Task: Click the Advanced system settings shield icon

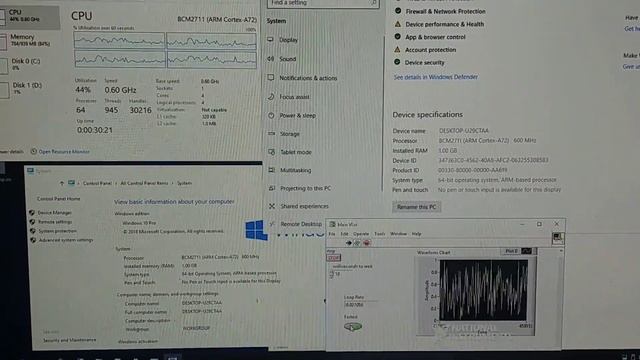Action: click(33, 240)
